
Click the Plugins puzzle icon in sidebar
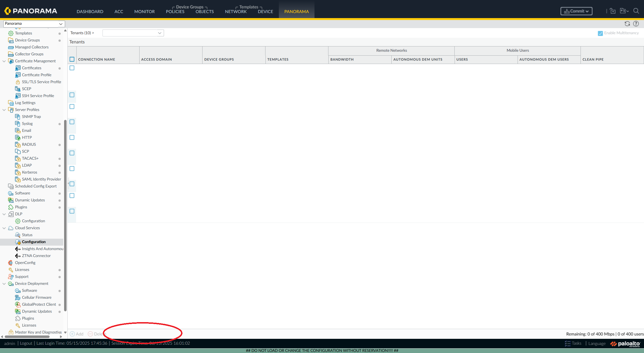click(11, 207)
